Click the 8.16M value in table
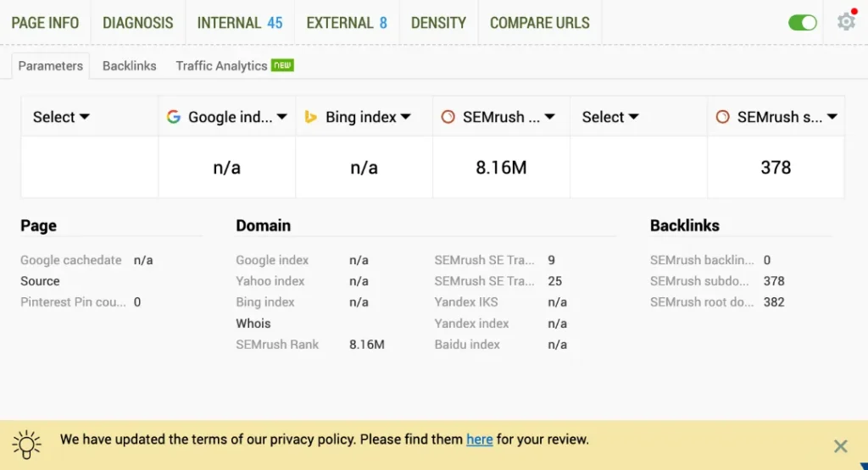Viewport: 868px width, 470px height. (501, 168)
